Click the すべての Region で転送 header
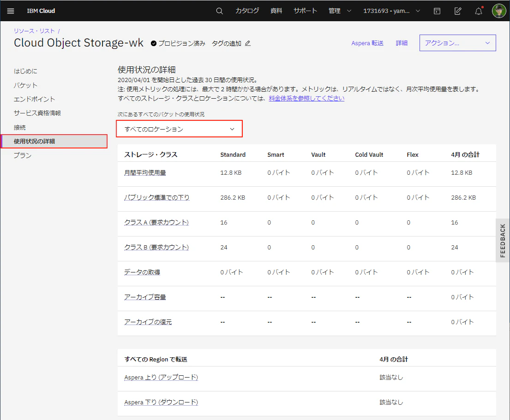Screen dimensions: 510x420 click(156, 359)
